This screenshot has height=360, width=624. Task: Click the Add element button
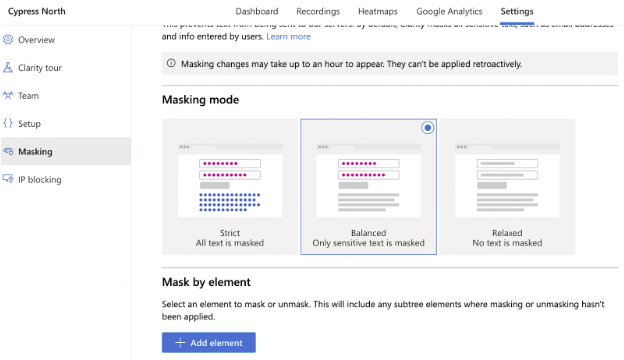pos(209,342)
